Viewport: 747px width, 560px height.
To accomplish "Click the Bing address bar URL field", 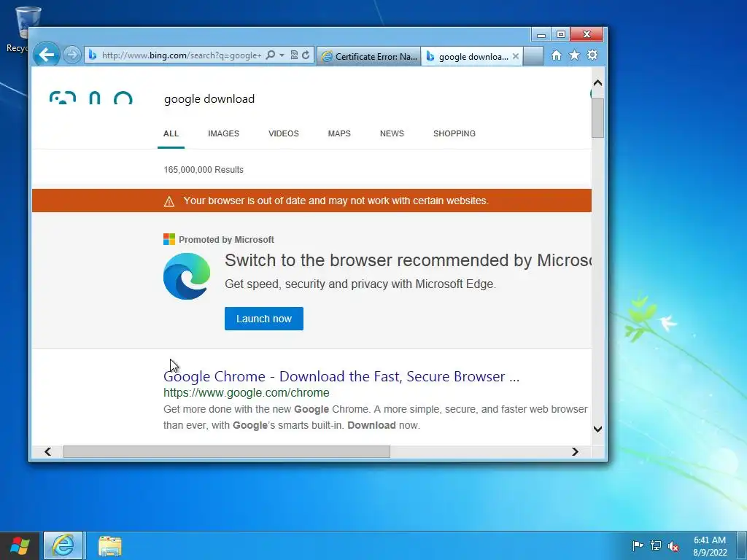I will pos(182,55).
